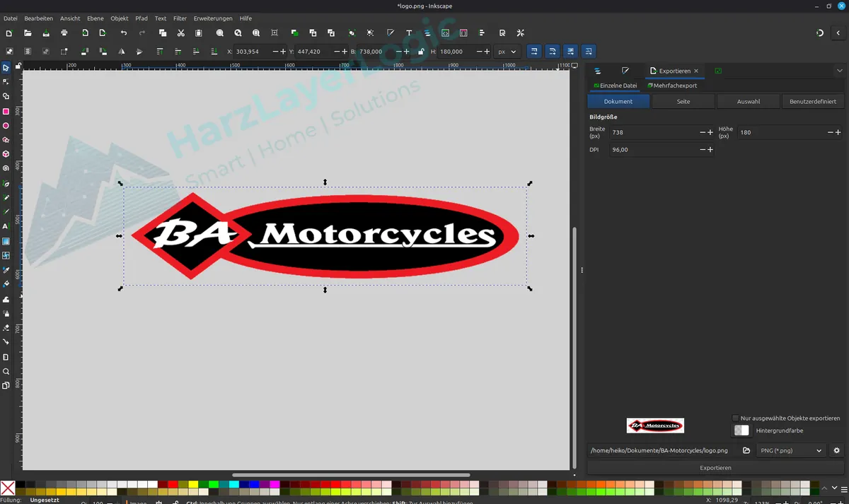Viewport: 849px width, 504px height.
Task: Switch to Mehrfachexport tab
Action: [672, 86]
